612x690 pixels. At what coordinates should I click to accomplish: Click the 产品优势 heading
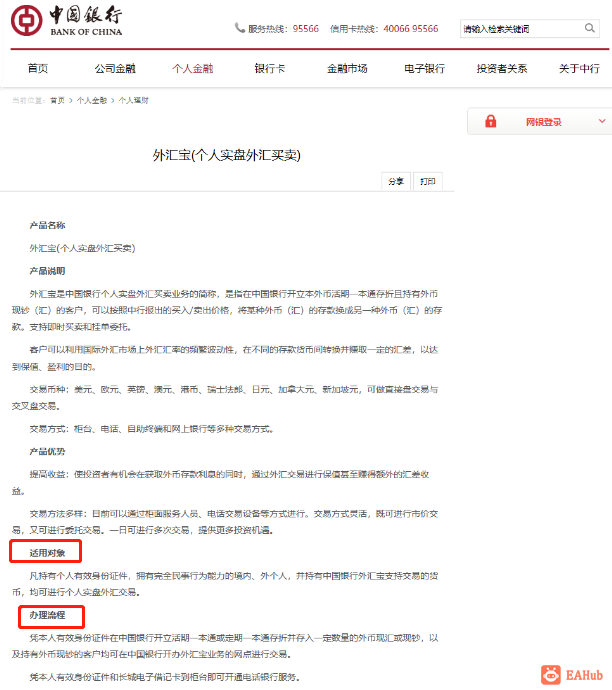(47, 451)
